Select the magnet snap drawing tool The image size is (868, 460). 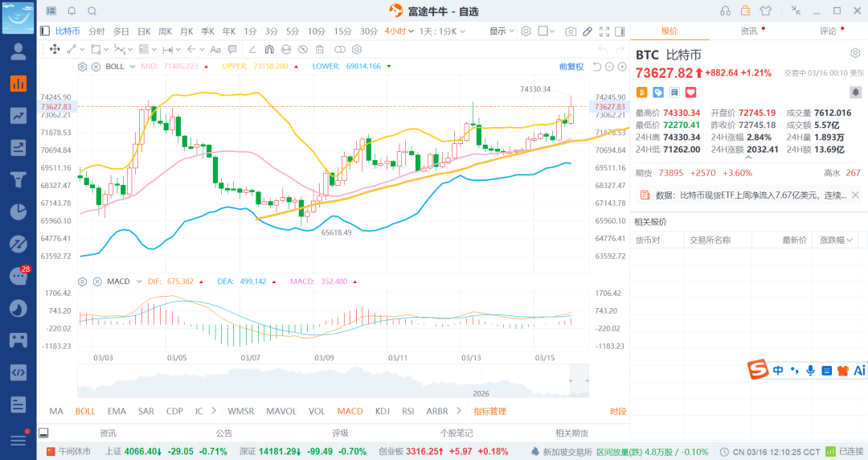[x=270, y=49]
